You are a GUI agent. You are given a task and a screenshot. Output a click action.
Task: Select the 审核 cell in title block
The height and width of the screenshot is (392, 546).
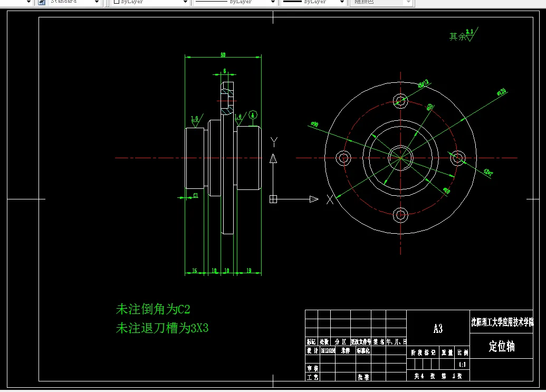click(x=312, y=368)
